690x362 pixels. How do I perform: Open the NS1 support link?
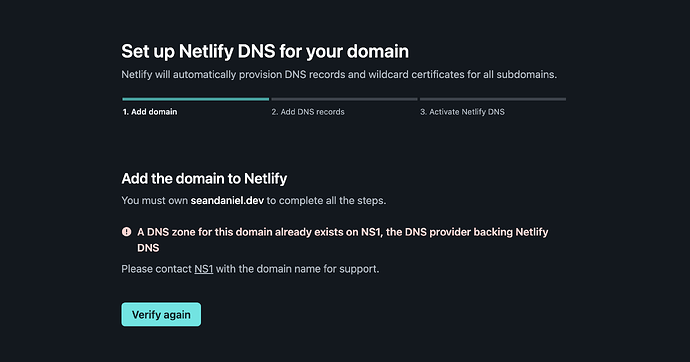coord(204,269)
